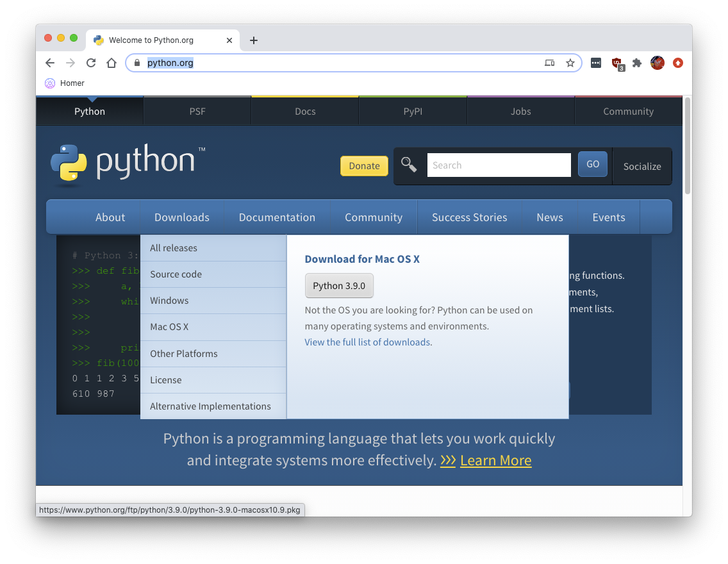Download Python 3.9.0 for Mac
Viewport: 728px width, 564px height.
(x=339, y=285)
